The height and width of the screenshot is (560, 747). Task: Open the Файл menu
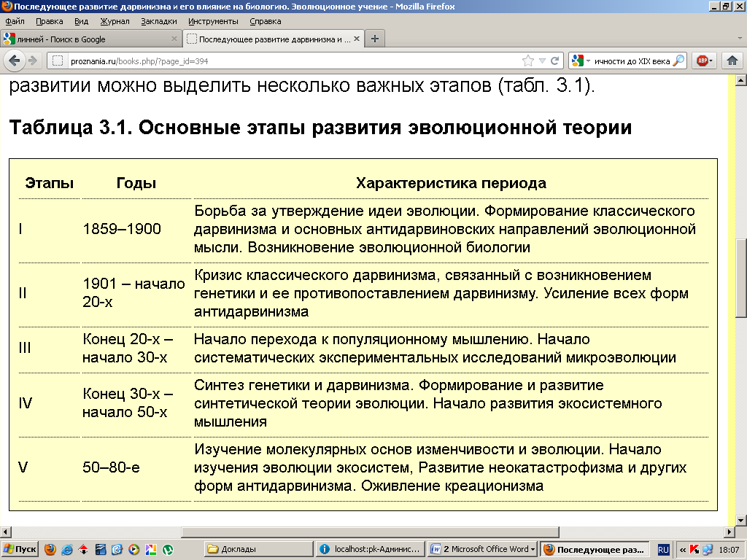coord(15,21)
